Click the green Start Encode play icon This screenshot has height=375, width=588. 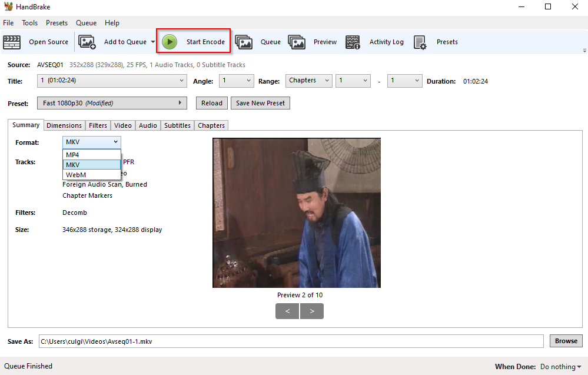click(170, 42)
